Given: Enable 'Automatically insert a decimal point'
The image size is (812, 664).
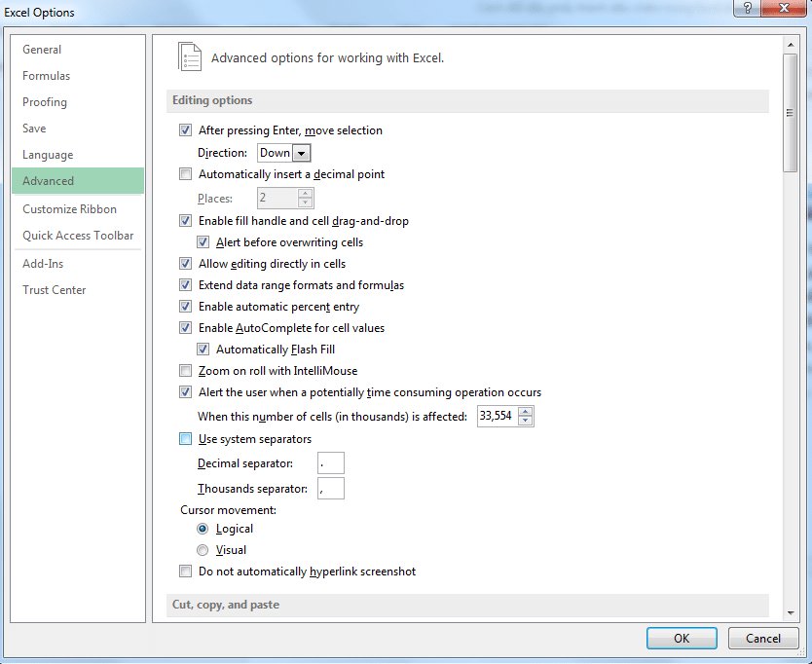Looking at the screenshot, I should pos(185,174).
